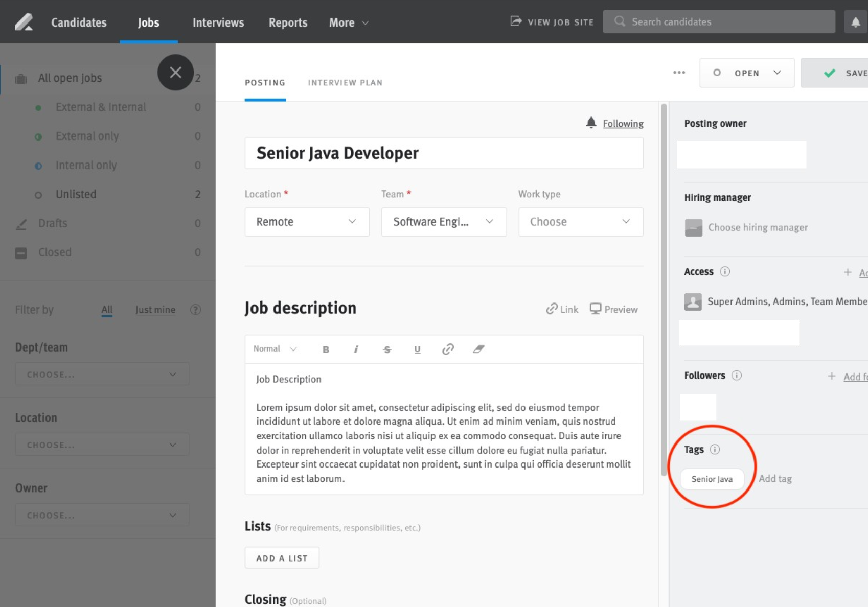
Task: Open the Candidates section
Action: point(79,22)
